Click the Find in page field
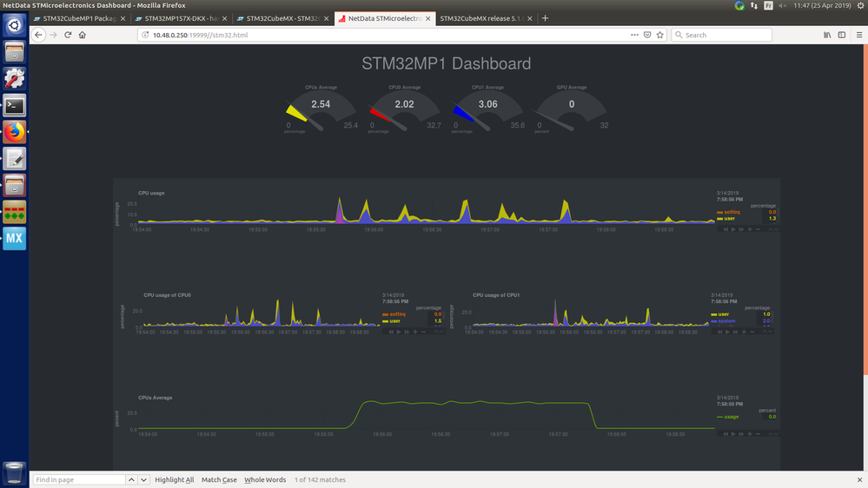868x488 pixels. coord(78,479)
